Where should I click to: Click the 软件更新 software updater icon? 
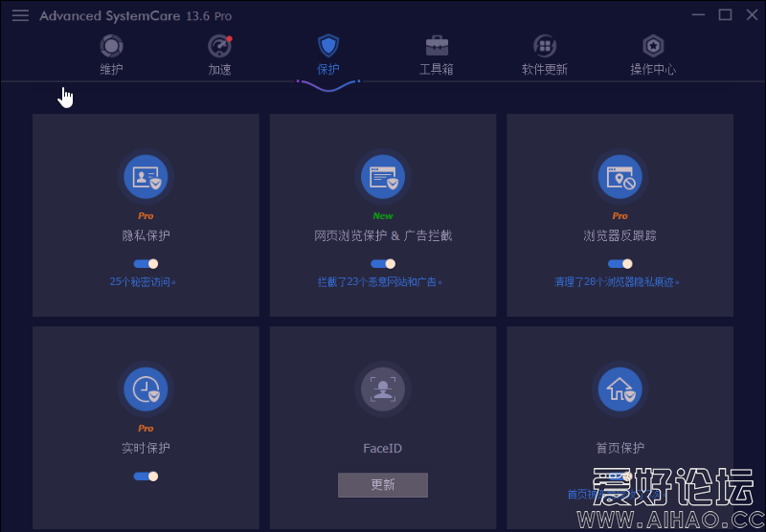545,46
